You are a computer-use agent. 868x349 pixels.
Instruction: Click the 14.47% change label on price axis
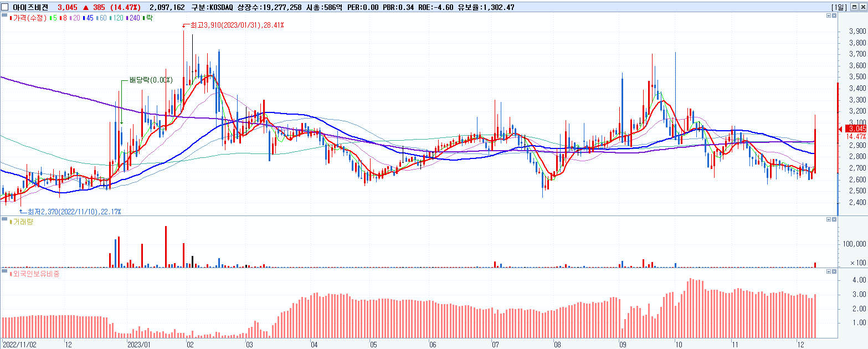click(x=856, y=136)
